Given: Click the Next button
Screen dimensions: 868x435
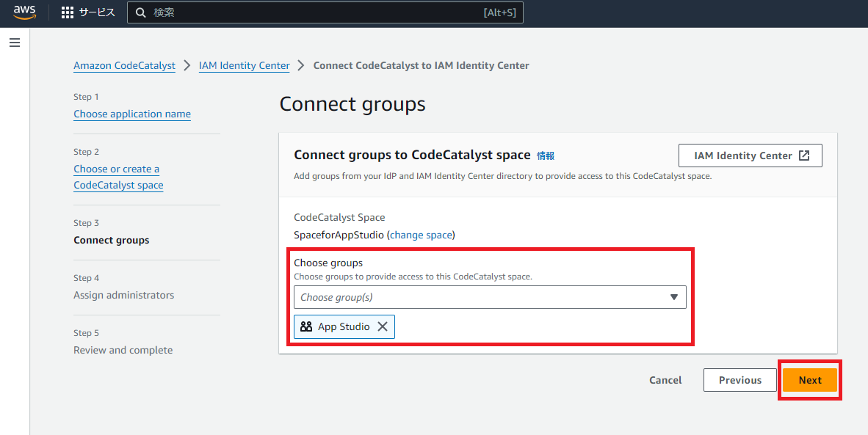Looking at the screenshot, I should (810, 380).
